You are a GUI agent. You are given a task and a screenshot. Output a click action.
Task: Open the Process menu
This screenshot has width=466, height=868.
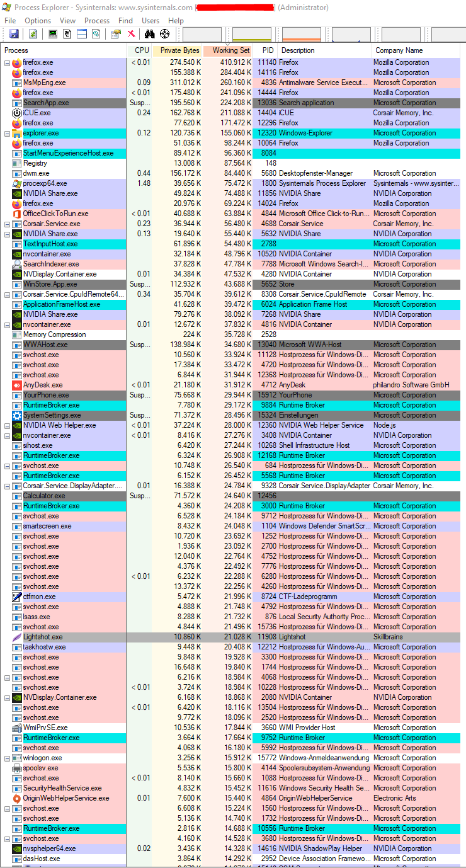pos(97,21)
